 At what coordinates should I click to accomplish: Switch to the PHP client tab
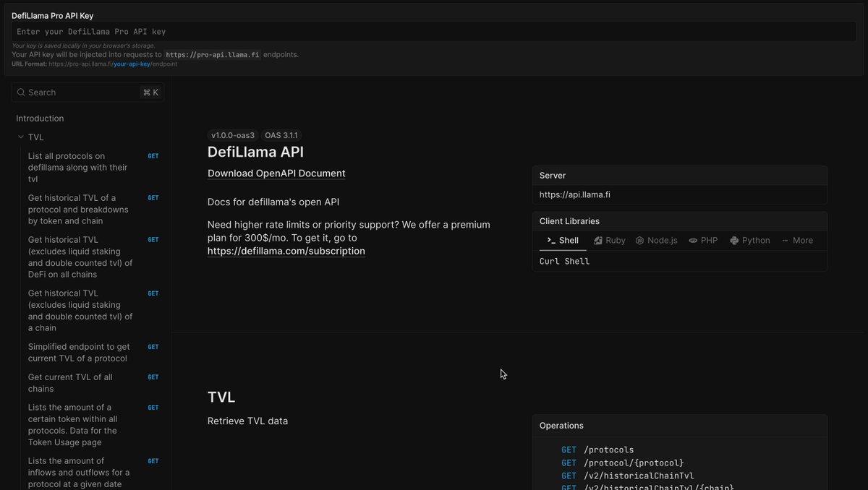pos(703,241)
